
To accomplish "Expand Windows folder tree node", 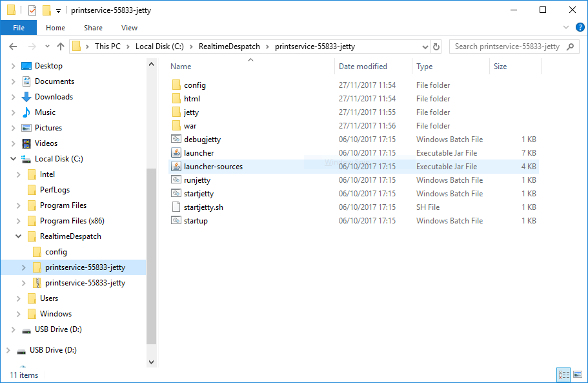I will tap(18, 314).
